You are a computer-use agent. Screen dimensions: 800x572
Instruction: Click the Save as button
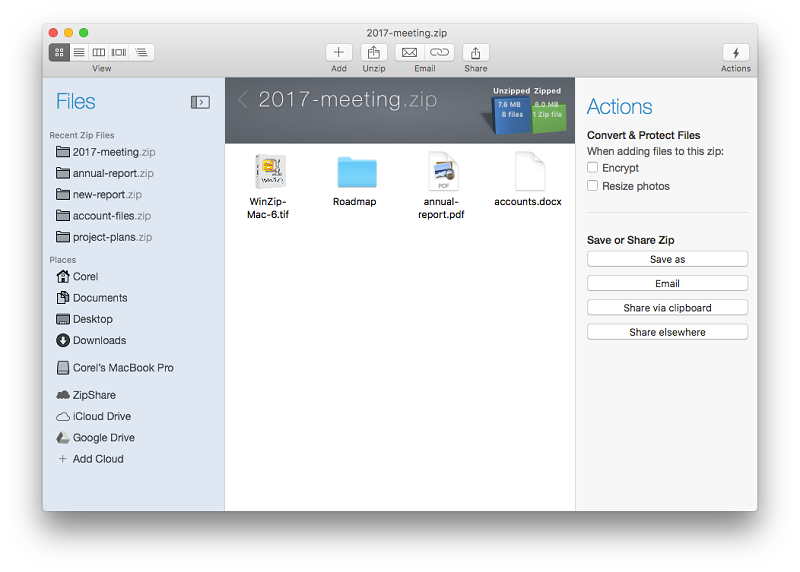tap(667, 259)
